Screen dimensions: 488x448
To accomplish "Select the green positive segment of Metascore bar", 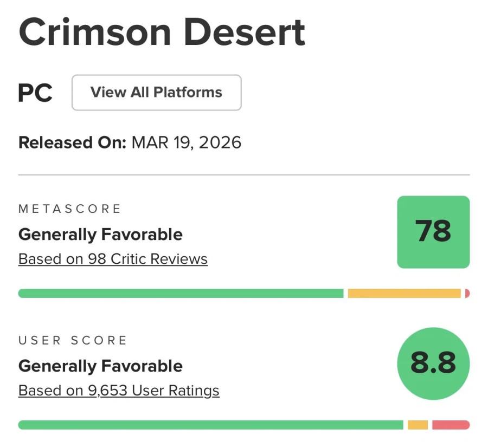I will pos(181,294).
